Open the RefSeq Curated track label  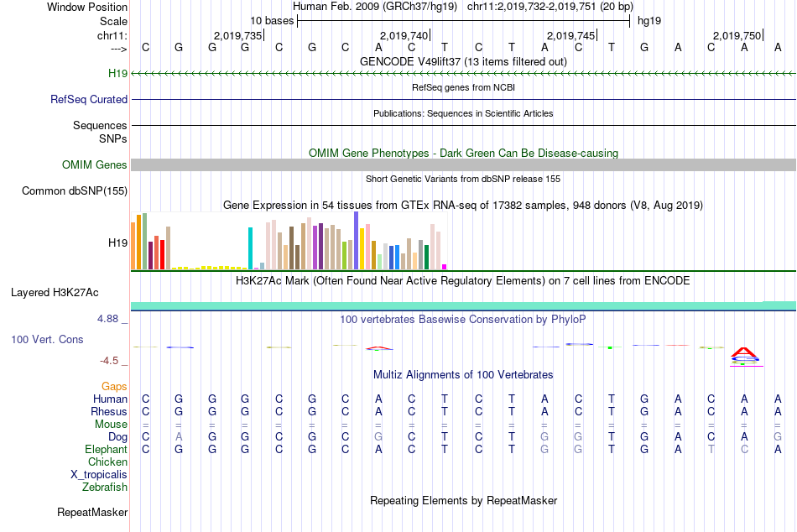pos(89,99)
